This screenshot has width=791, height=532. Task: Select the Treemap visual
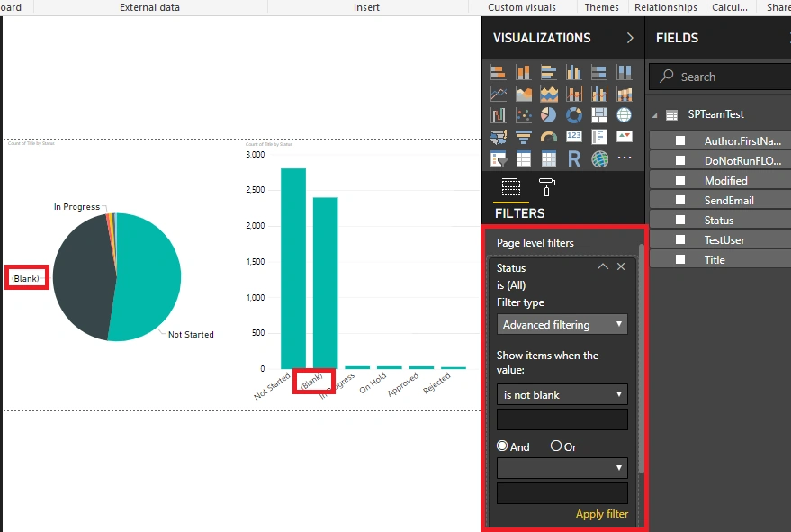pyautogui.click(x=598, y=115)
